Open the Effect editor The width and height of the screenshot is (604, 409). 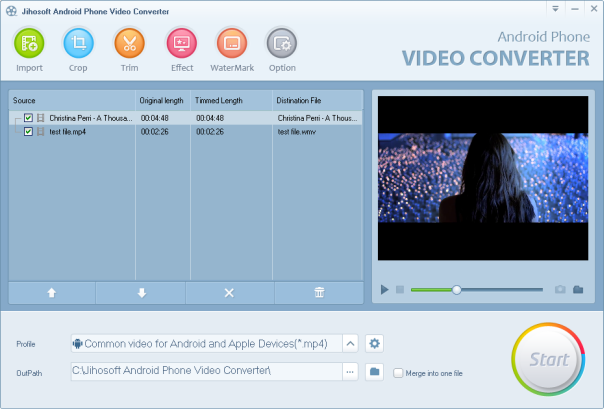(x=181, y=44)
